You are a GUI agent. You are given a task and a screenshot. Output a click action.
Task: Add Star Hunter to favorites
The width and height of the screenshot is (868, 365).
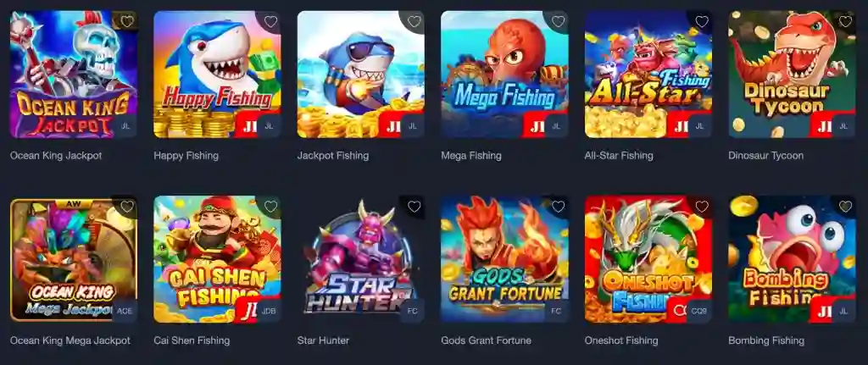pos(414,207)
